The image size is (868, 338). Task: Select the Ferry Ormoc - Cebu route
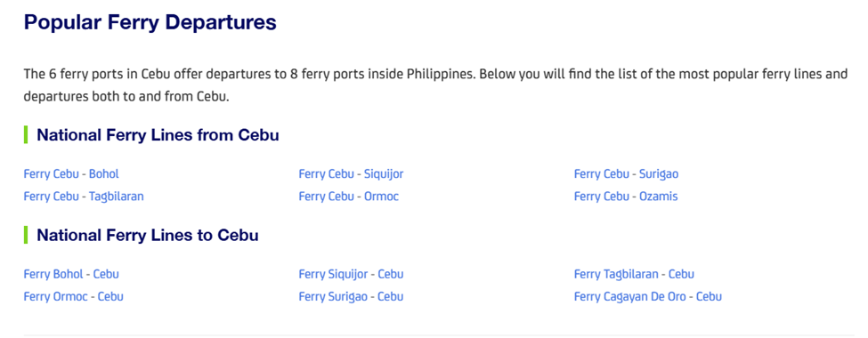73,296
